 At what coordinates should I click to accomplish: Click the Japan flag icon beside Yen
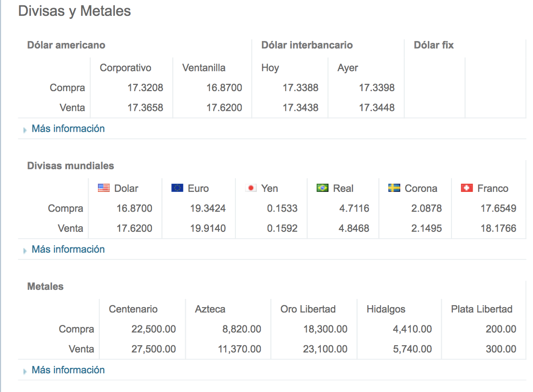pyautogui.click(x=251, y=188)
